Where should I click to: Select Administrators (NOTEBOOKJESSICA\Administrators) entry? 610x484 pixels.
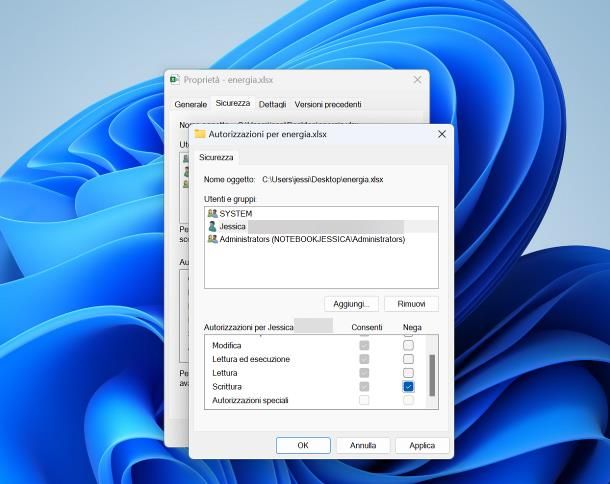pyautogui.click(x=321, y=239)
